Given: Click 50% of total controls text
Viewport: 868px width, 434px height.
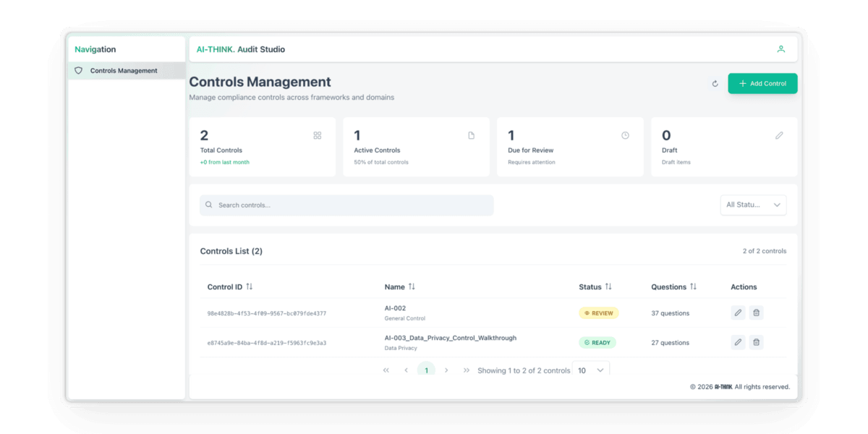Looking at the screenshot, I should (x=381, y=162).
